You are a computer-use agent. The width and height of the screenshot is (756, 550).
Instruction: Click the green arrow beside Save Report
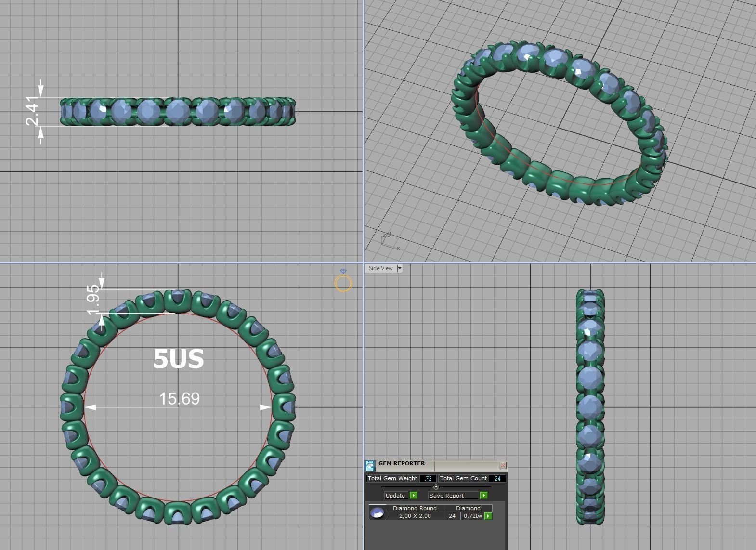pos(483,496)
